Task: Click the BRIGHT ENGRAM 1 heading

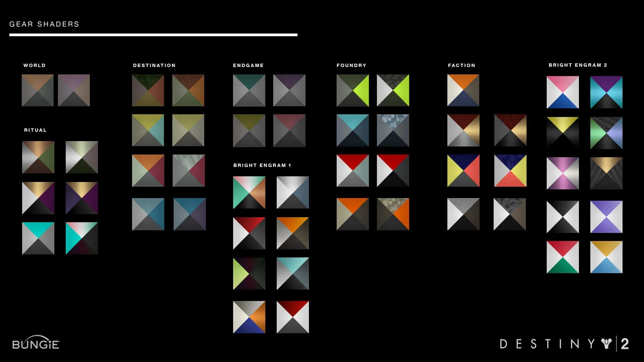Action: (x=262, y=165)
